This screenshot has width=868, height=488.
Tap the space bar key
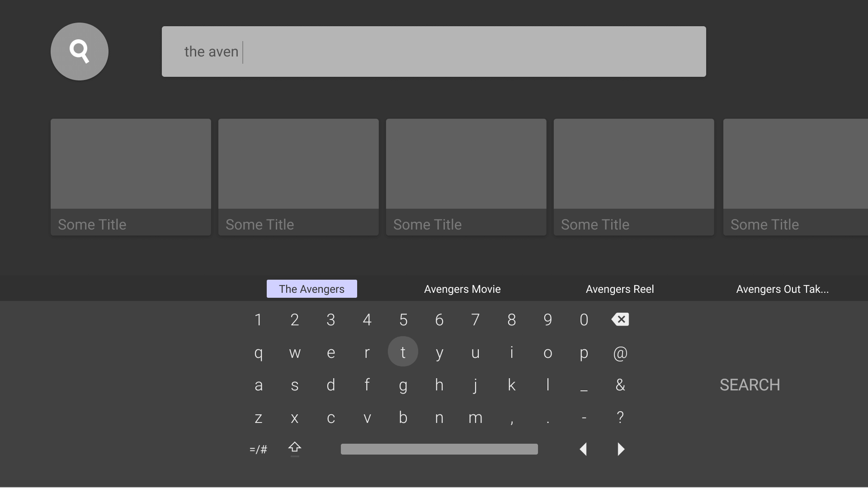pos(439,449)
